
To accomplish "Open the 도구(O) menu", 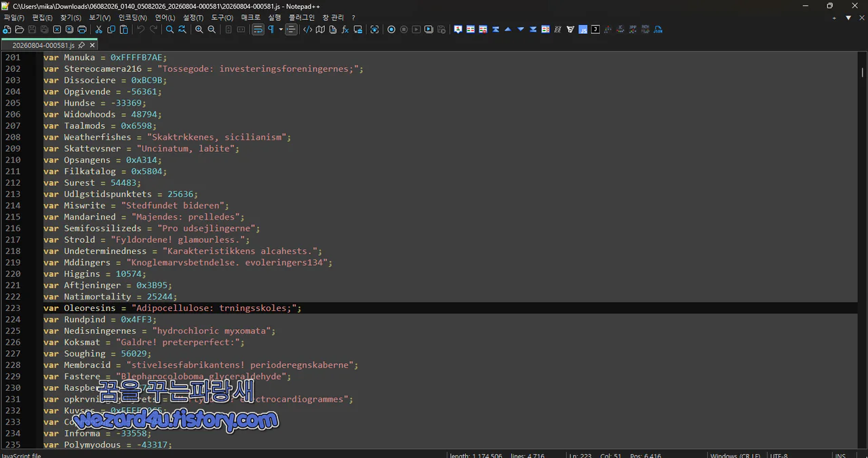I will tap(222, 18).
